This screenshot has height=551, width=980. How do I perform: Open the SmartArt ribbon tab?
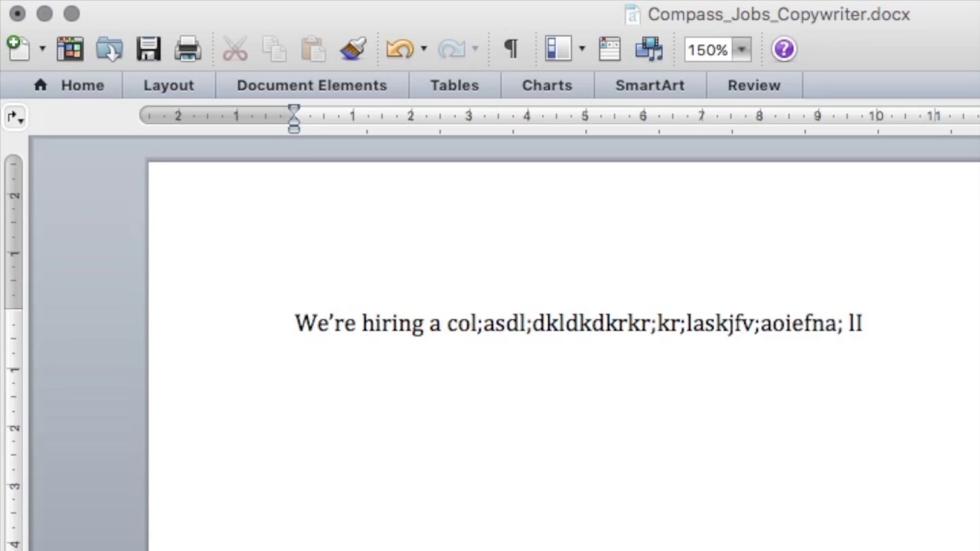tap(650, 85)
